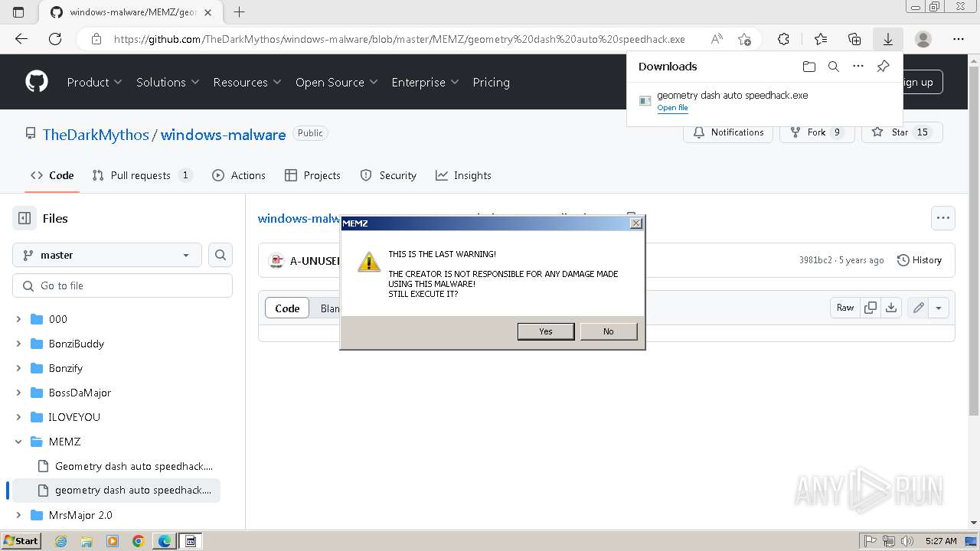Viewport: 980px width, 551px height.
Task: Switch to the Code tab
Action: coord(52,175)
